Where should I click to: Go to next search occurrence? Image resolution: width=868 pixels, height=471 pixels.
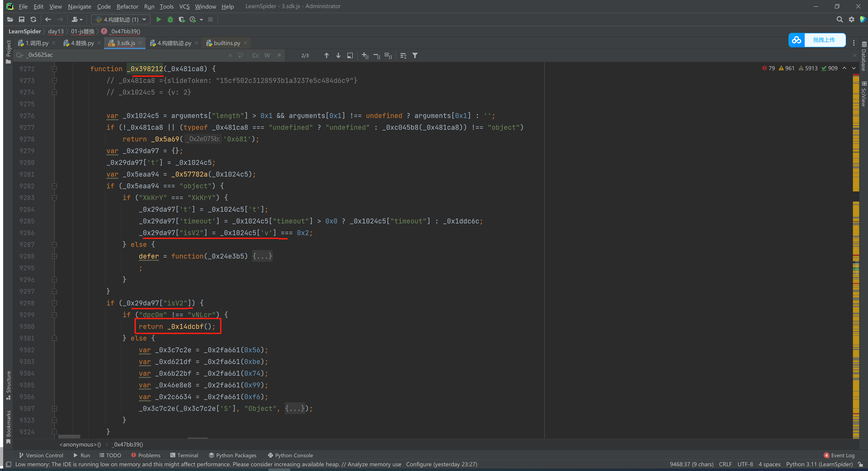click(338, 55)
